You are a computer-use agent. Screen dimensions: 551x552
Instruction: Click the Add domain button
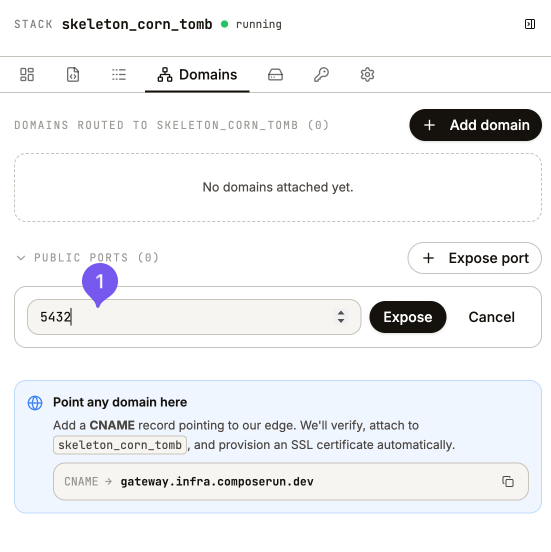[475, 125]
